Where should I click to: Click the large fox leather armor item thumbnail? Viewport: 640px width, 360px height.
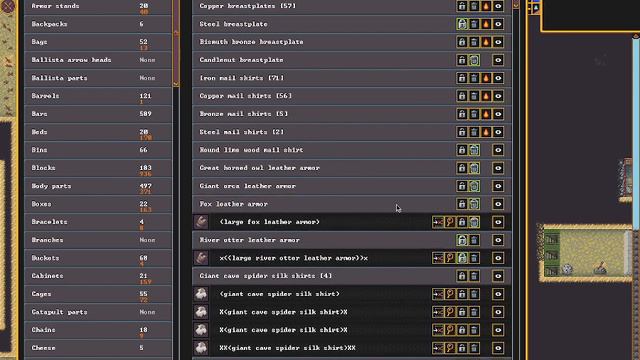(x=201, y=222)
